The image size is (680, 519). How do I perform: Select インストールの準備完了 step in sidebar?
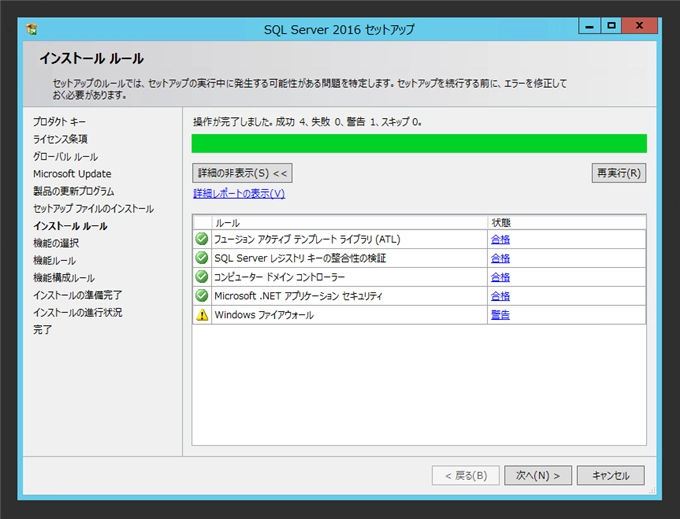(x=78, y=295)
